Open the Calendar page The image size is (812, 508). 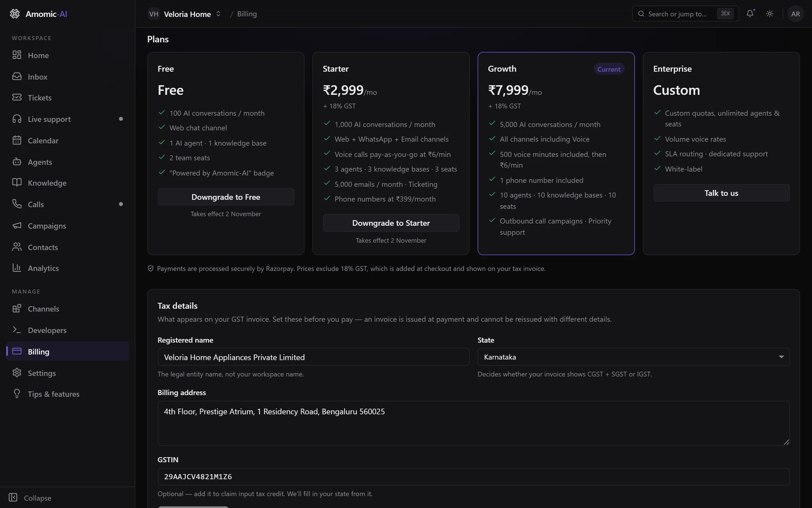[x=68, y=141]
